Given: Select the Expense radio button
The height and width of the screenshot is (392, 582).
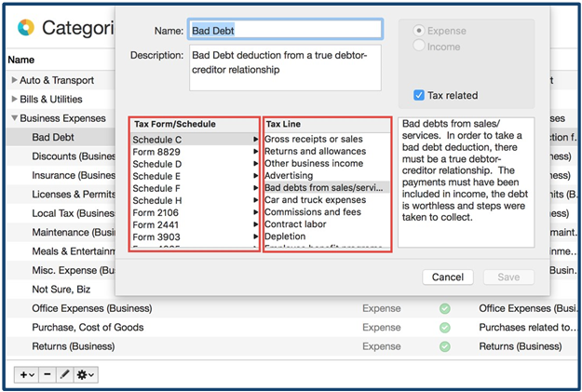Looking at the screenshot, I should (x=418, y=31).
